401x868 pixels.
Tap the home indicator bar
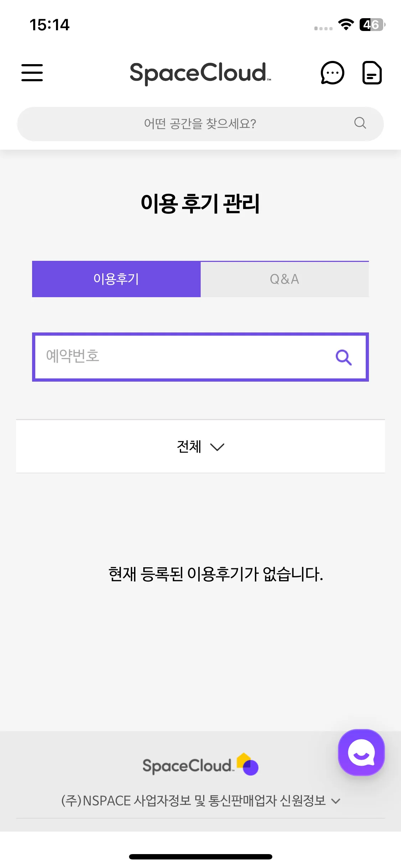pyautogui.click(x=200, y=857)
